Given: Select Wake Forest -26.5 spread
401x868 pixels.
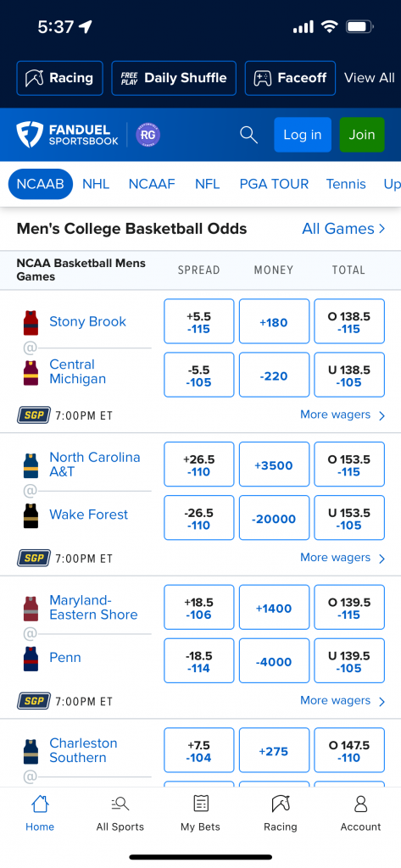Looking at the screenshot, I should click(199, 518).
